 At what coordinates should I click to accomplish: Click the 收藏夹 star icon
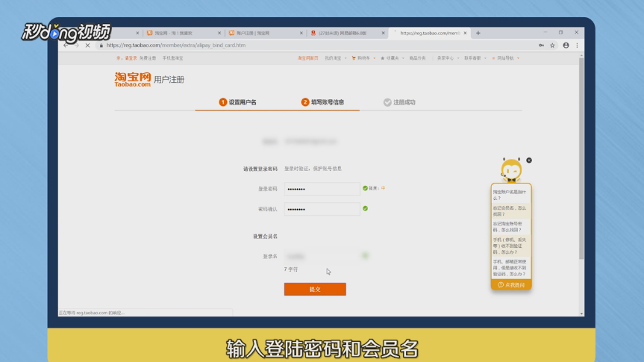[x=382, y=58]
